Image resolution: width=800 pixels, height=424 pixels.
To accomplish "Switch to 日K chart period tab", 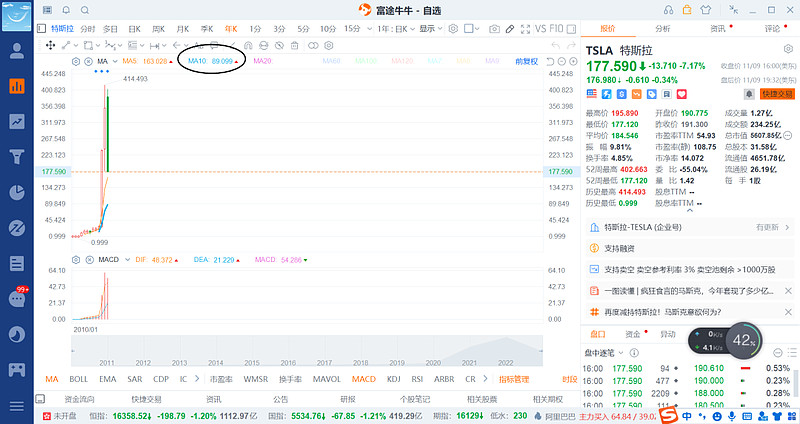I will coord(134,29).
